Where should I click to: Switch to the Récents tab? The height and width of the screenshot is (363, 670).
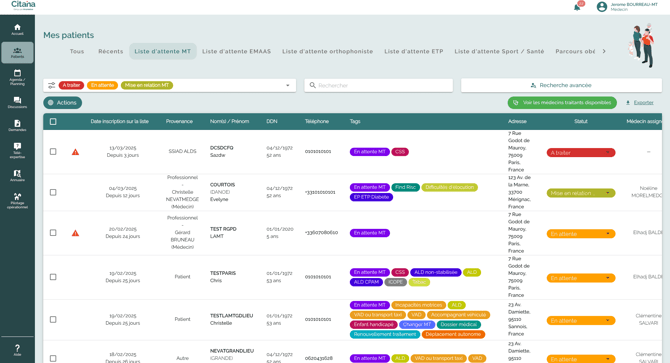pyautogui.click(x=111, y=51)
